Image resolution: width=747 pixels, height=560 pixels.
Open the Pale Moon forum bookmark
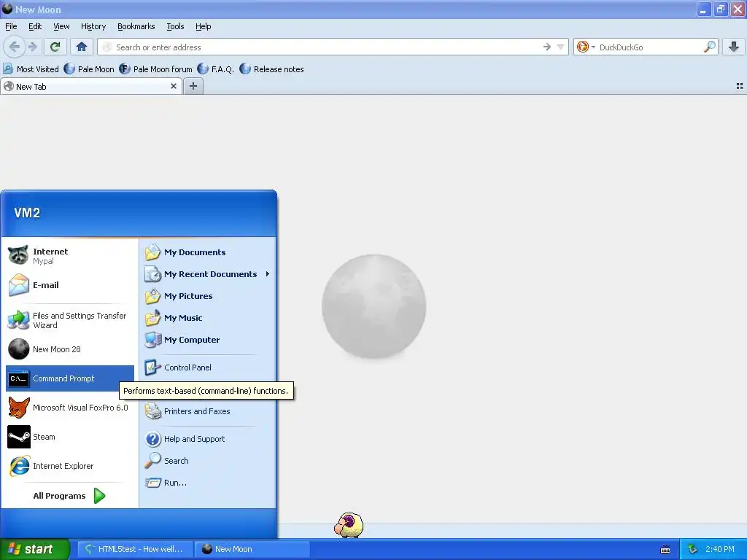(x=156, y=69)
